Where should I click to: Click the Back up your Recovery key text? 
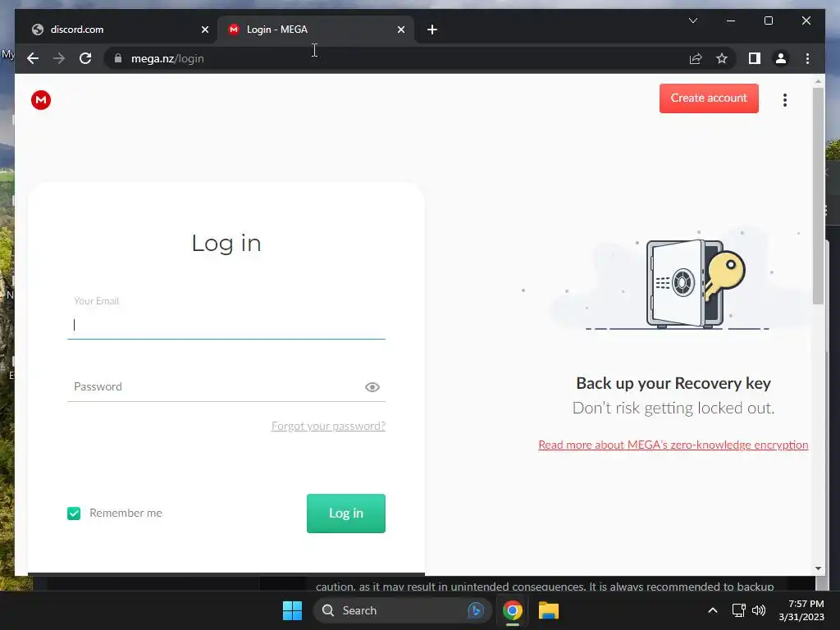tap(673, 383)
